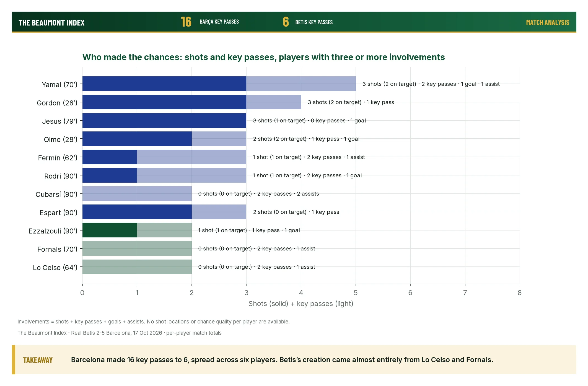588x386 pixels.
Task: Click Yamal's annotation '3 shots (2 on target) · 2 key passes'
Action: pyautogui.click(x=409, y=84)
